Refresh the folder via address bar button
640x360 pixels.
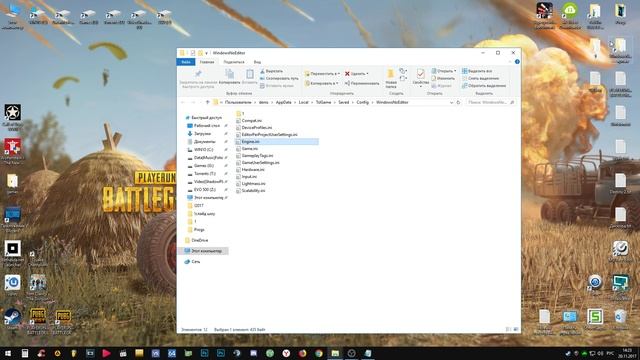coord(458,102)
